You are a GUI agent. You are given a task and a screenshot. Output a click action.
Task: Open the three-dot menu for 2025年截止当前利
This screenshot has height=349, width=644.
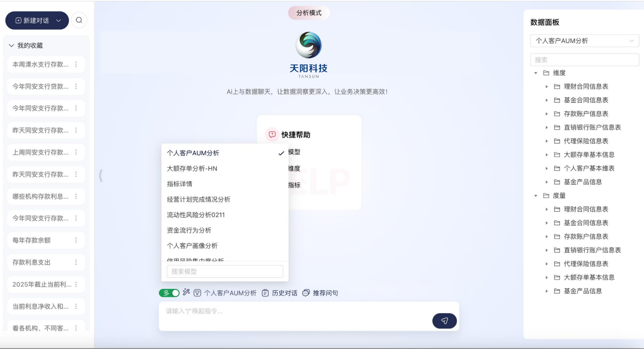point(76,284)
